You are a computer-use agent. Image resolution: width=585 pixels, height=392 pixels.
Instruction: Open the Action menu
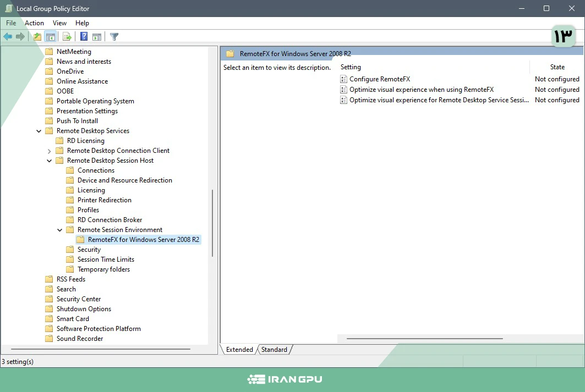tap(34, 23)
